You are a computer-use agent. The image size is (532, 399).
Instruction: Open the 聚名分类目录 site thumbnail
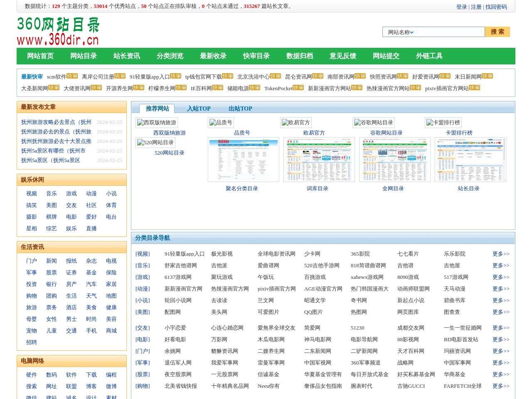pos(243,160)
